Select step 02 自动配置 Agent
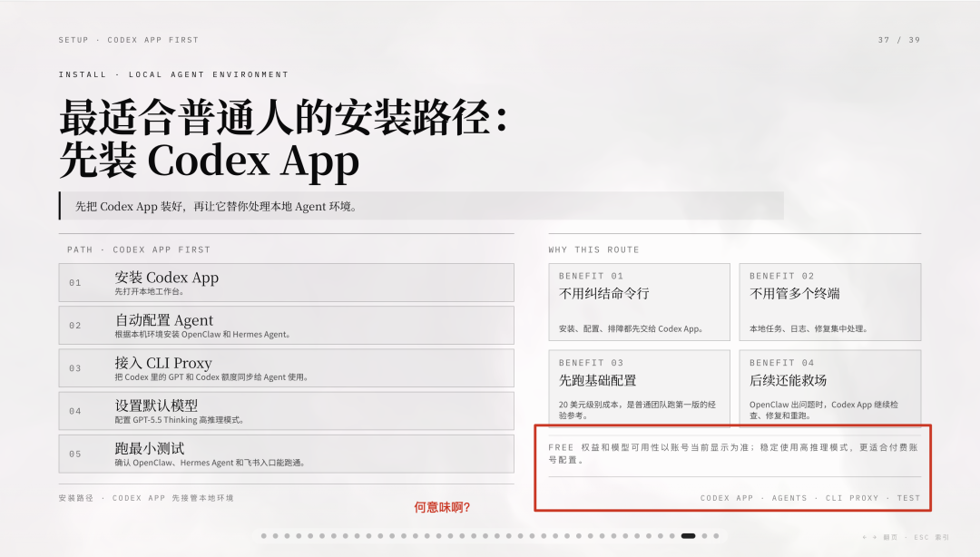 coord(286,325)
